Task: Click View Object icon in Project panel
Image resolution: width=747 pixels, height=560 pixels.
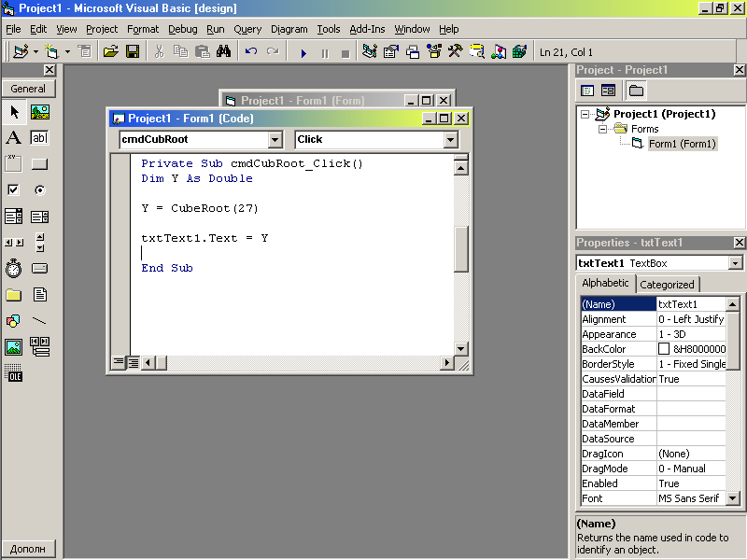Action: [x=609, y=91]
